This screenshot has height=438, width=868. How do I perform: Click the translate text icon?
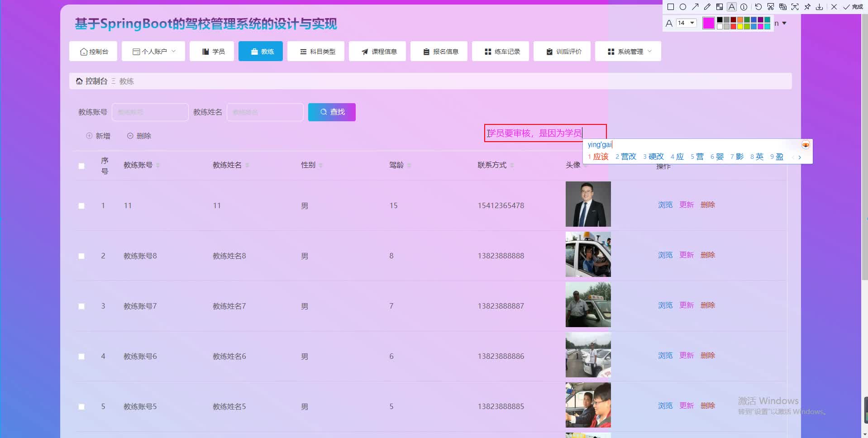[783, 7]
